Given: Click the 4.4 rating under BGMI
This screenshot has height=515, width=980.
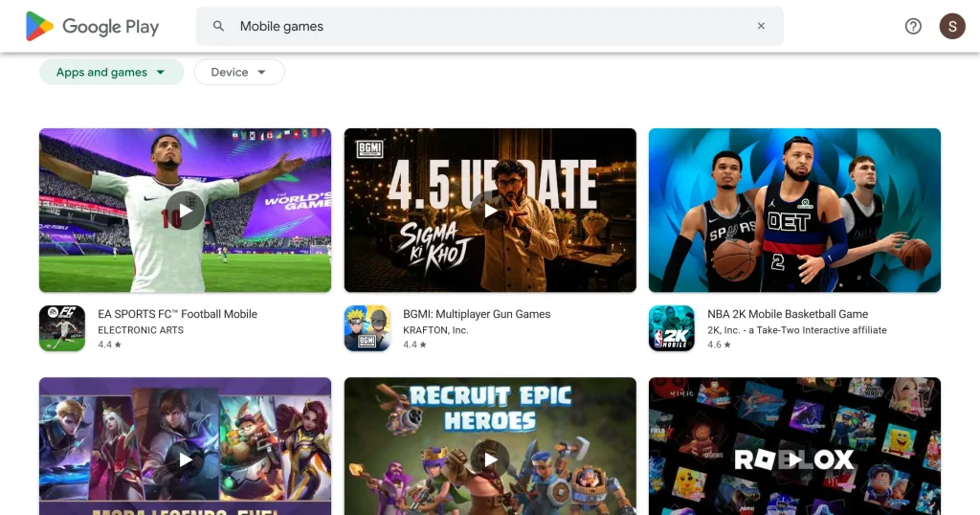Looking at the screenshot, I should point(414,345).
